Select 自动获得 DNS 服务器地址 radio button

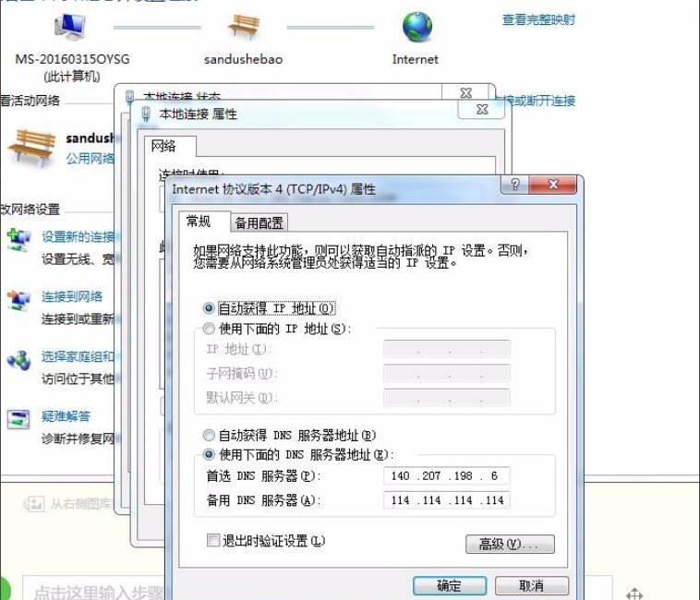(x=209, y=435)
